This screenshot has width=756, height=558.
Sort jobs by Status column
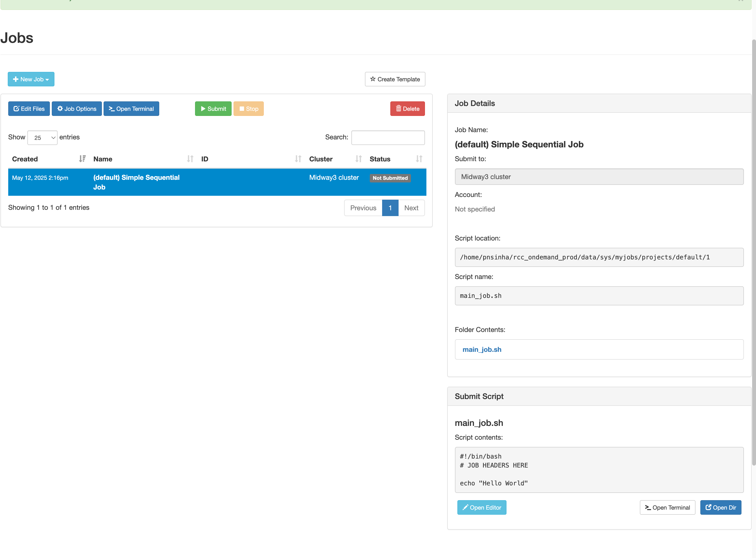pyautogui.click(x=396, y=159)
